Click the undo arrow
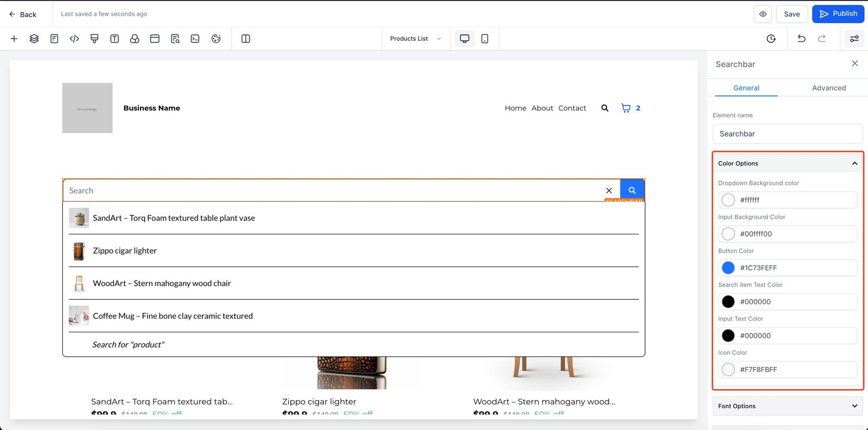This screenshot has height=430, width=868. click(x=801, y=38)
